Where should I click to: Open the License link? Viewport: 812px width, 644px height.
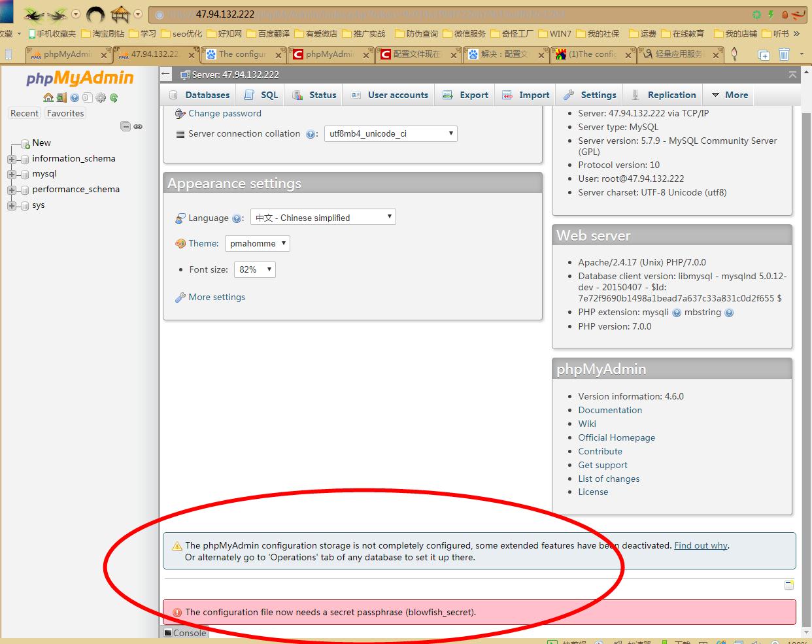point(593,492)
